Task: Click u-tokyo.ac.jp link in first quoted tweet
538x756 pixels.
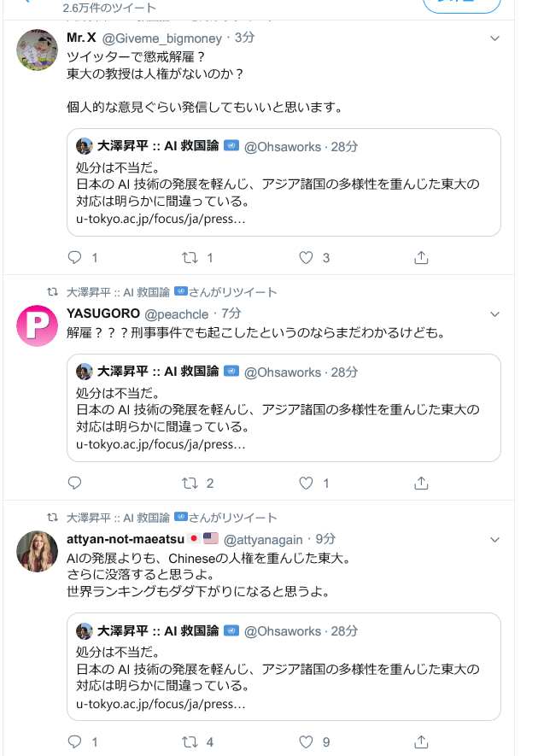Action: click(161, 219)
